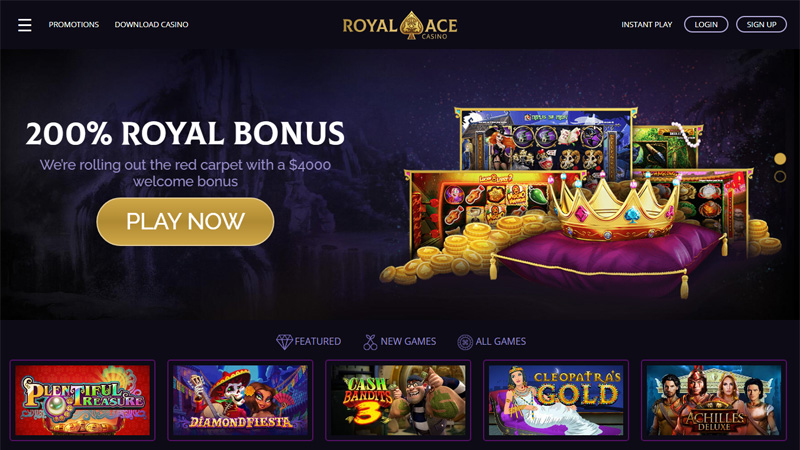Click the Login button

click(706, 24)
